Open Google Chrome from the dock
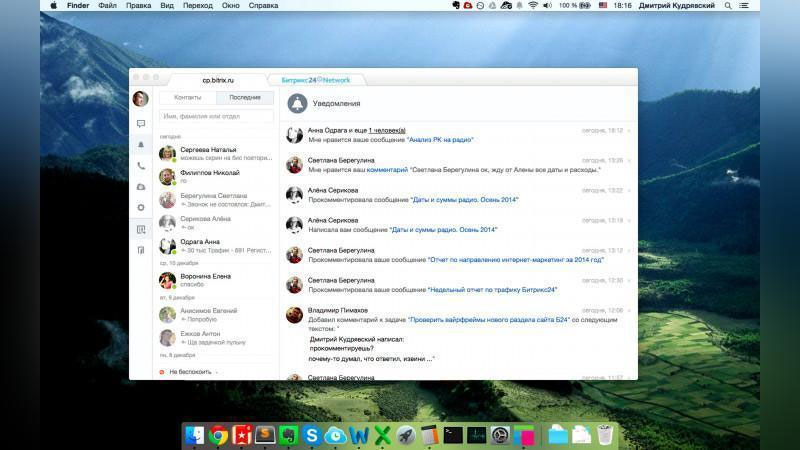 coord(219,435)
